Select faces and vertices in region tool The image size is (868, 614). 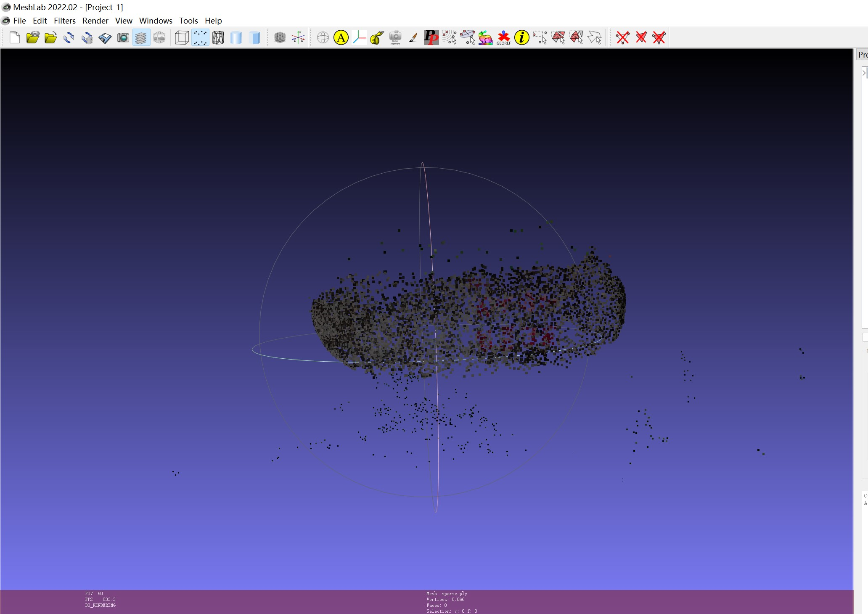coord(576,37)
